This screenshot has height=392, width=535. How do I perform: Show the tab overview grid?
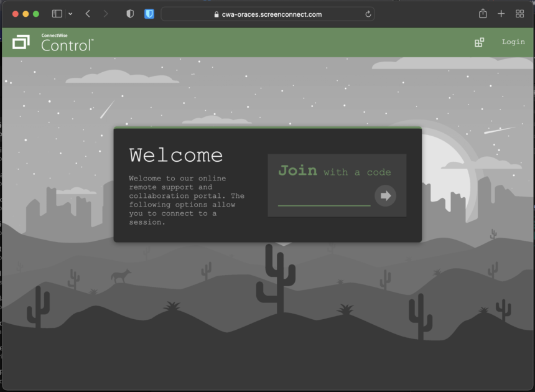tap(519, 14)
